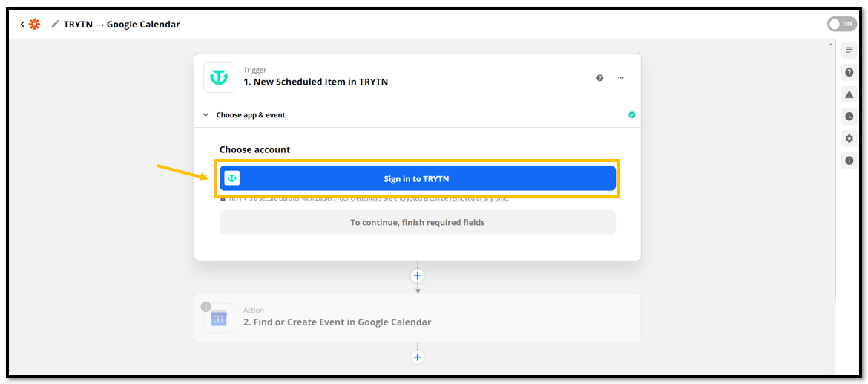Go back using the left chevron arrow
868x384 pixels.
coord(22,25)
